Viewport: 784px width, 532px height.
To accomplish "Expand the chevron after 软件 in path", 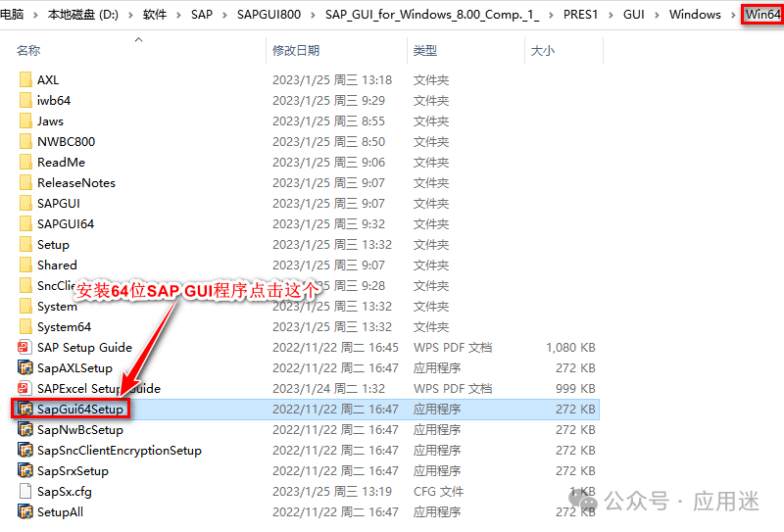I will click(178, 15).
